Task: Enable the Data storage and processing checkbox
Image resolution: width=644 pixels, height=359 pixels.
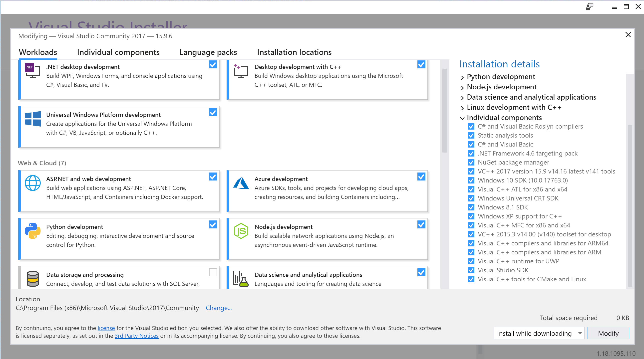Action: point(213,272)
